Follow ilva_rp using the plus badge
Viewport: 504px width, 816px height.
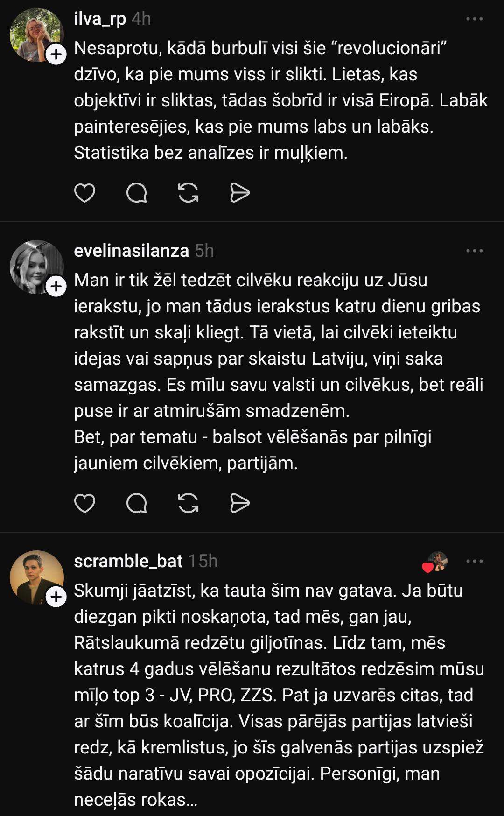point(56,55)
